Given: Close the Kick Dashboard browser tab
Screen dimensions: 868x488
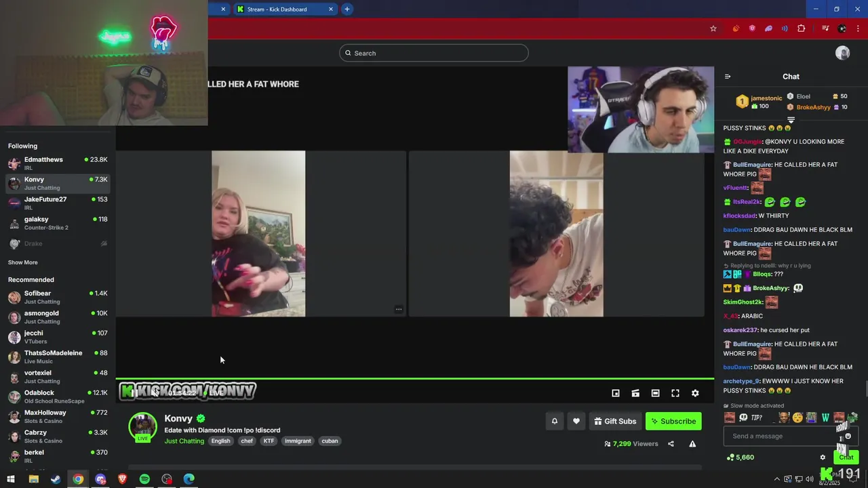Looking at the screenshot, I should click(331, 9).
